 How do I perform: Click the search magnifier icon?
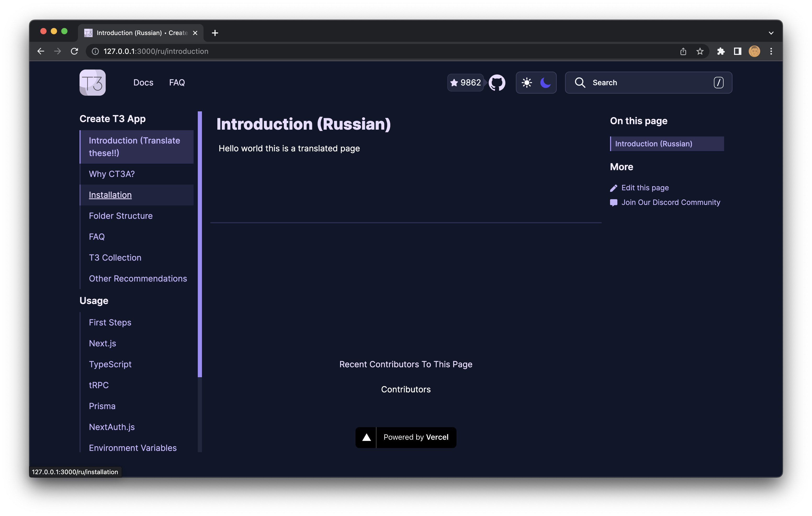(x=580, y=83)
